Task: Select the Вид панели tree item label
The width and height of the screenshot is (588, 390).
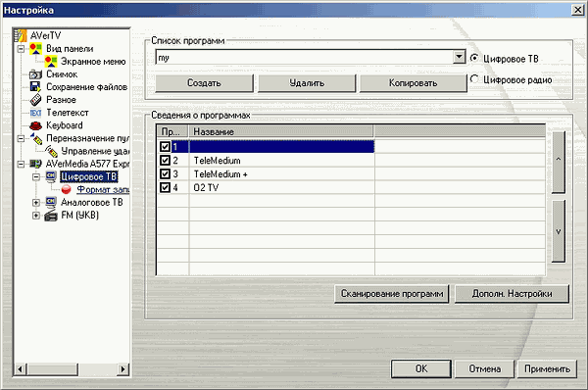Action: (x=70, y=49)
